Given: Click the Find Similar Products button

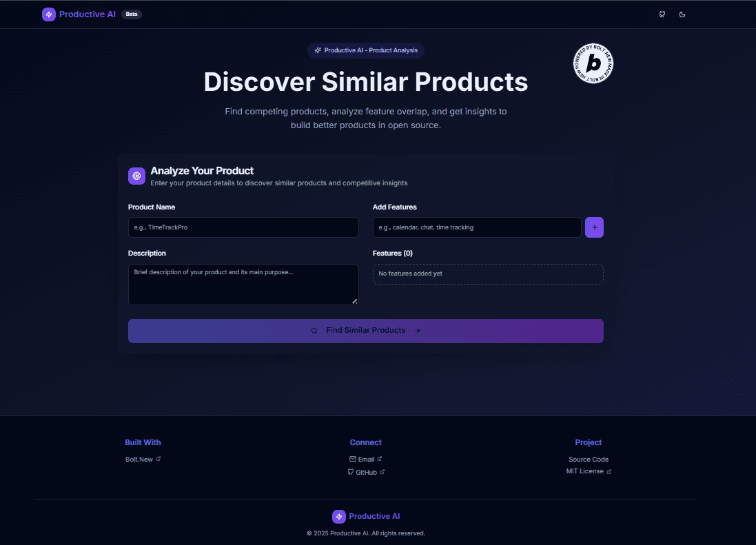Looking at the screenshot, I should [366, 331].
